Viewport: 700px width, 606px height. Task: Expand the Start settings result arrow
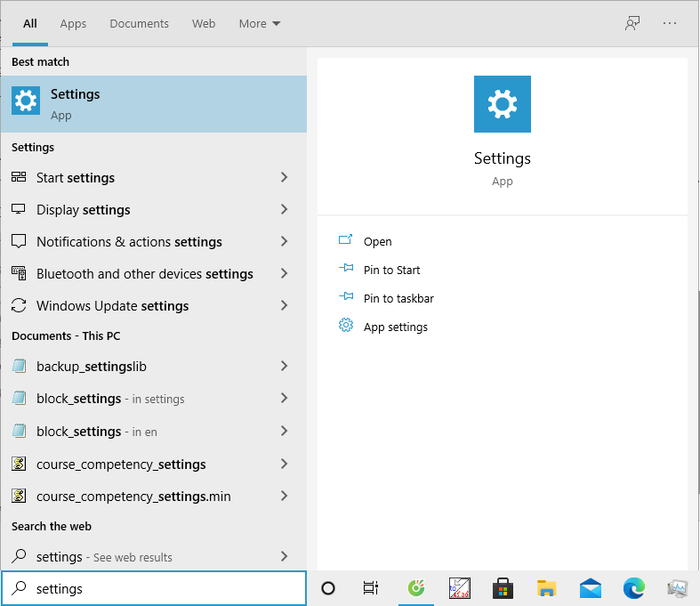284,178
